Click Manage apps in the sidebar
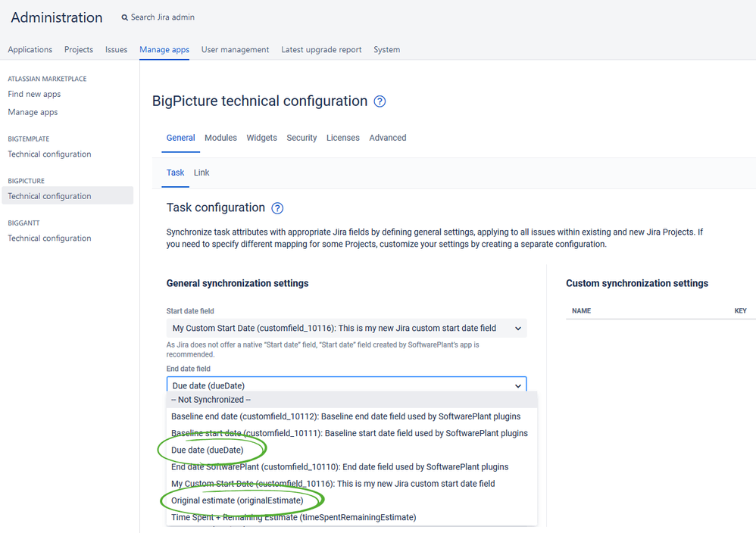The image size is (756, 533). point(33,112)
